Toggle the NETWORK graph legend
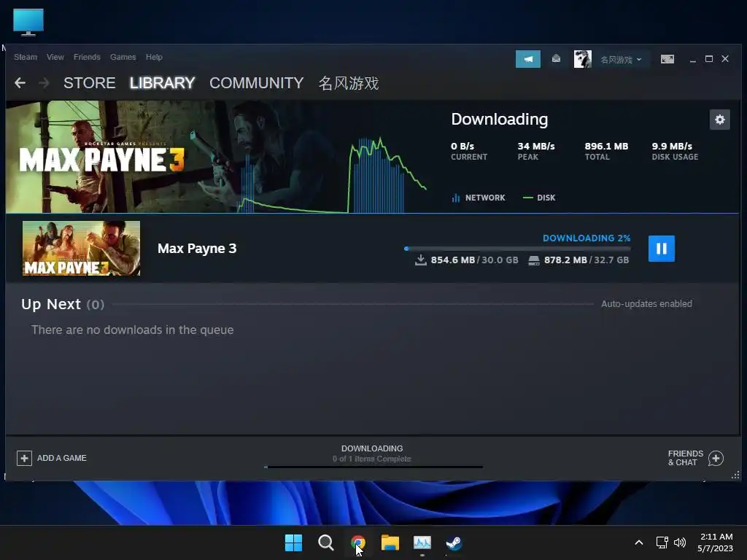 tap(479, 198)
